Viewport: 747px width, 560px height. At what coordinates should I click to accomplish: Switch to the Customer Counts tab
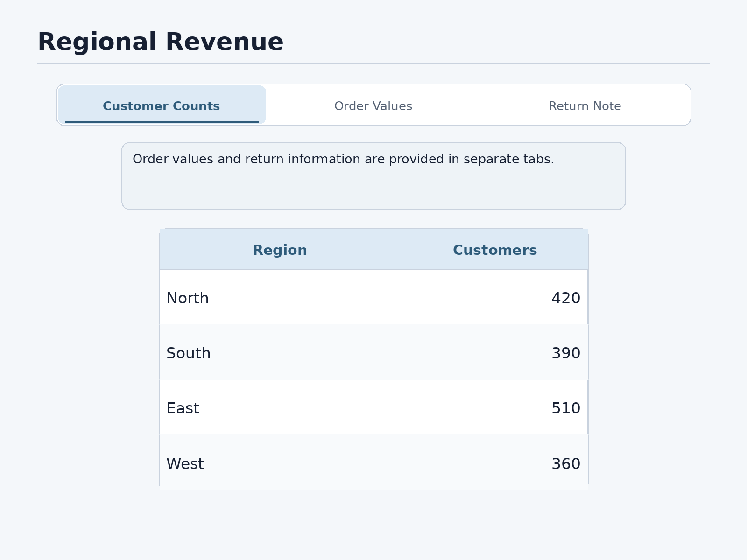(x=162, y=105)
